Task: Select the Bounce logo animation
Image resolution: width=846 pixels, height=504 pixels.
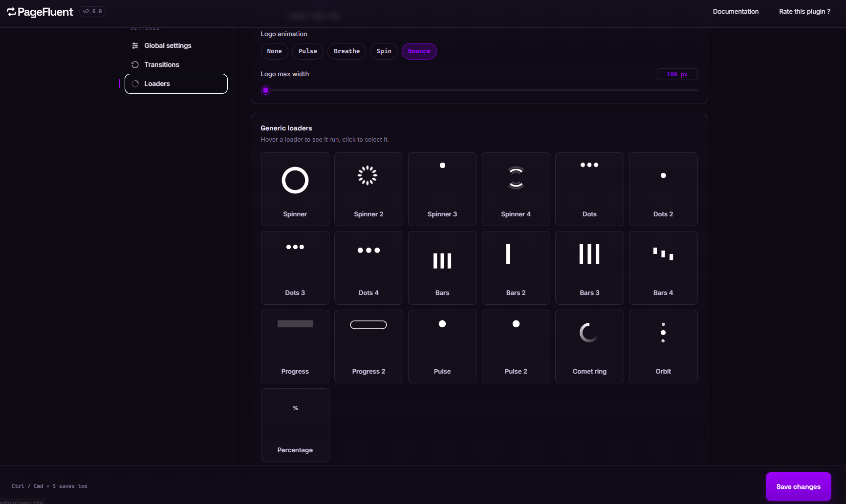Action: [x=419, y=51]
